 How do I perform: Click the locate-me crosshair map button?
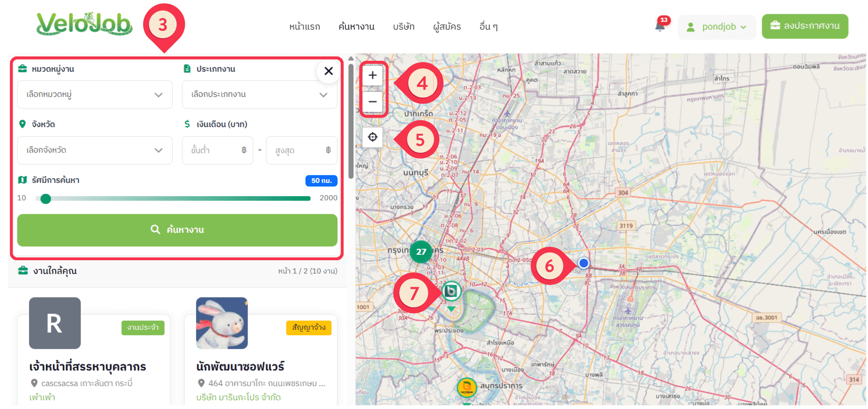(x=372, y=137)
